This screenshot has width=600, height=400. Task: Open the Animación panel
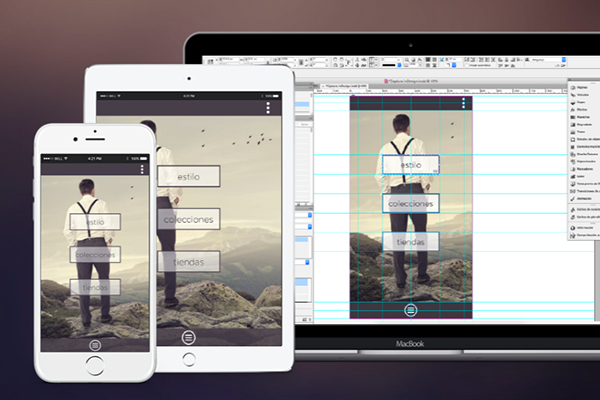(581, 199)
